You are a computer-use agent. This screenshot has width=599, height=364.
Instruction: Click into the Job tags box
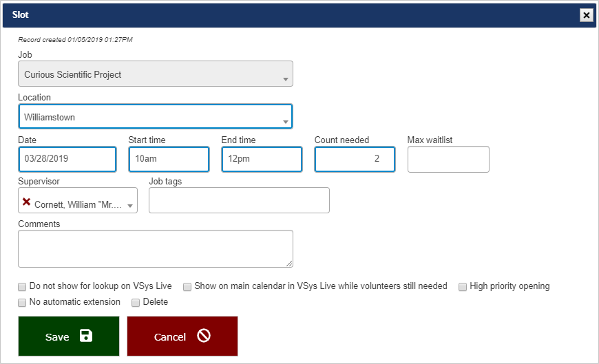tap(239, 200)
